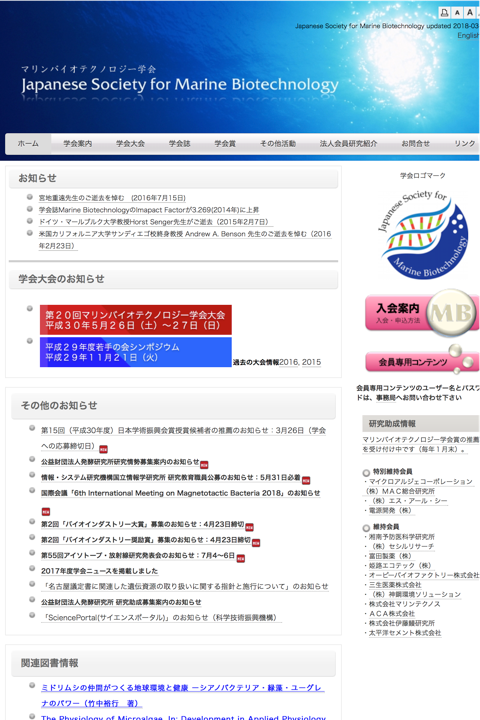The image size is (480, 720).
Task: Click NEW badge after バイオインダストリー奨励賞 notice
Action: coord(256,543)
